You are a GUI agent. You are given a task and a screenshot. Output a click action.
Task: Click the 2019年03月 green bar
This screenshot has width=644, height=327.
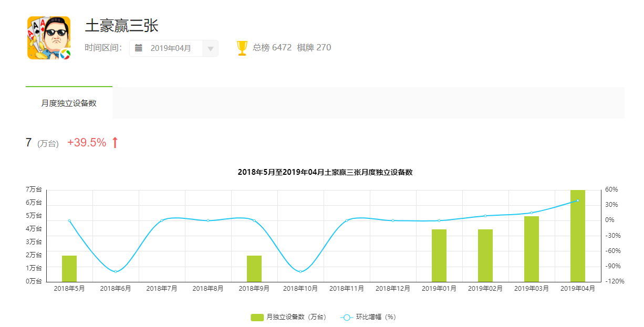tap(531, 249)
